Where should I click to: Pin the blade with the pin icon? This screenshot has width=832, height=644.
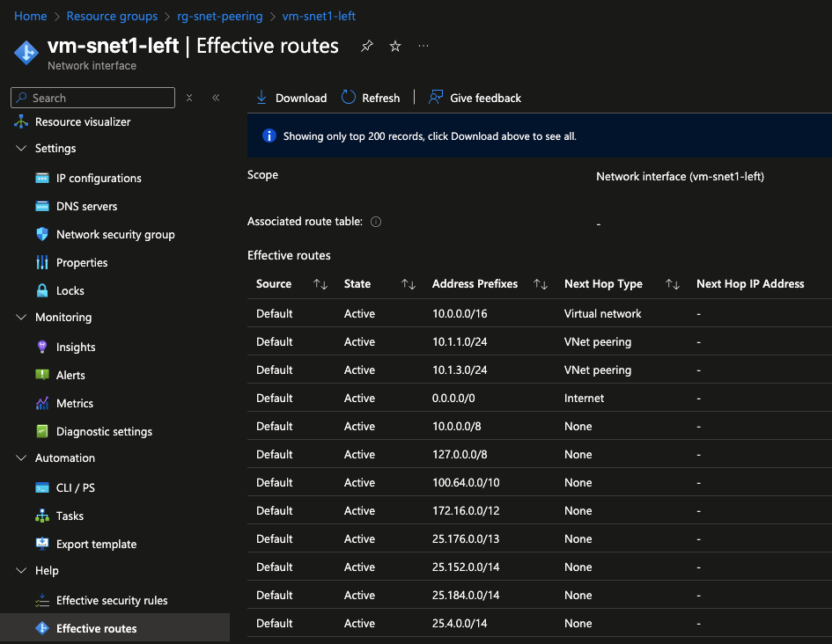point(366,46)
